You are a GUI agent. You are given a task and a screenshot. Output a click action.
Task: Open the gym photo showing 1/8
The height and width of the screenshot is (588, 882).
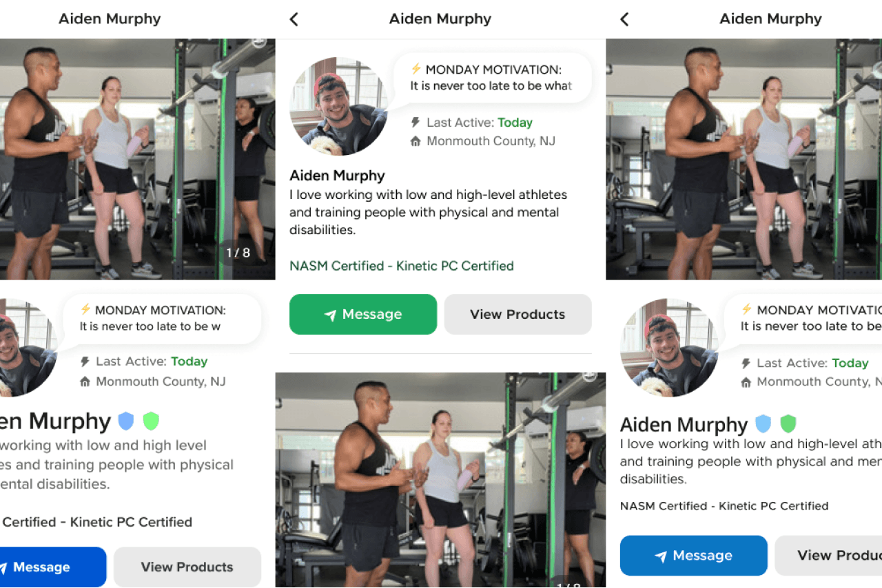tap(138, 159)
